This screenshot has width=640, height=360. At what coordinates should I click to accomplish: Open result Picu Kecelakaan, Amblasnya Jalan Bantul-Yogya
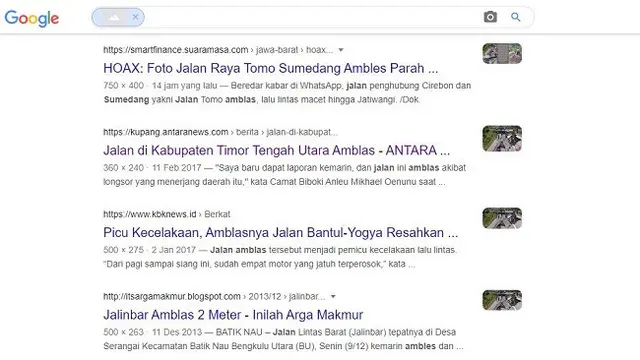point(280,232)
